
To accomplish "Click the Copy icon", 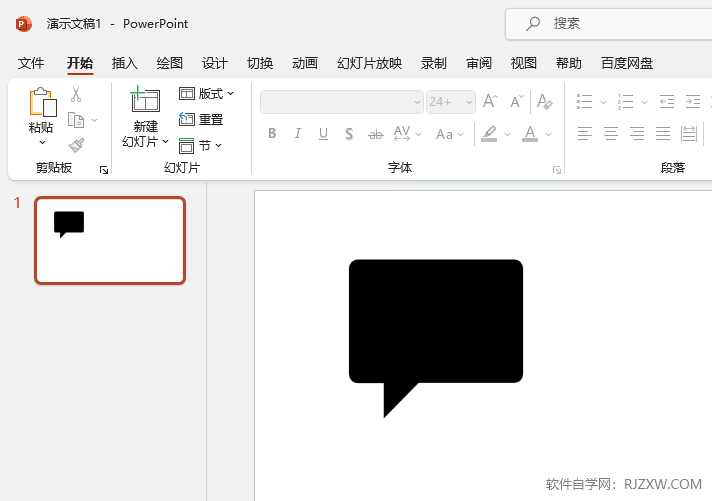I will click(76, 120).
